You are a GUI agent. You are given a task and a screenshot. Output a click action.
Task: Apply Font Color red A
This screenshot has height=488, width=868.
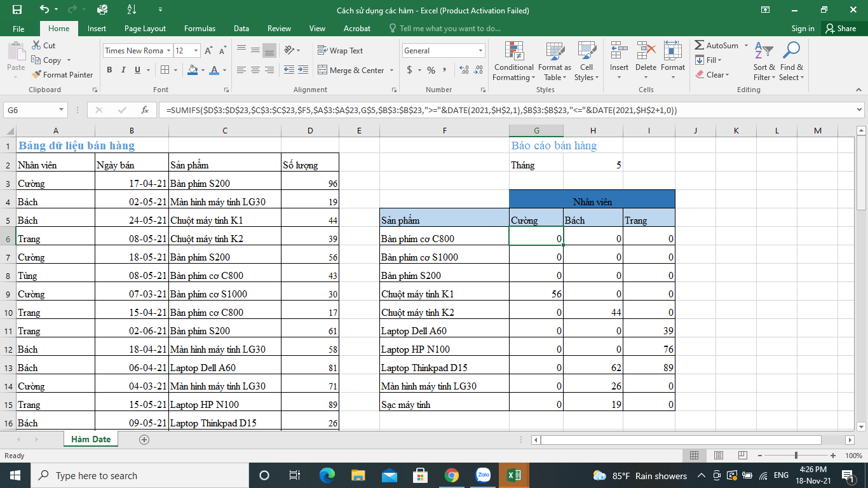click(x=214, y=70)
